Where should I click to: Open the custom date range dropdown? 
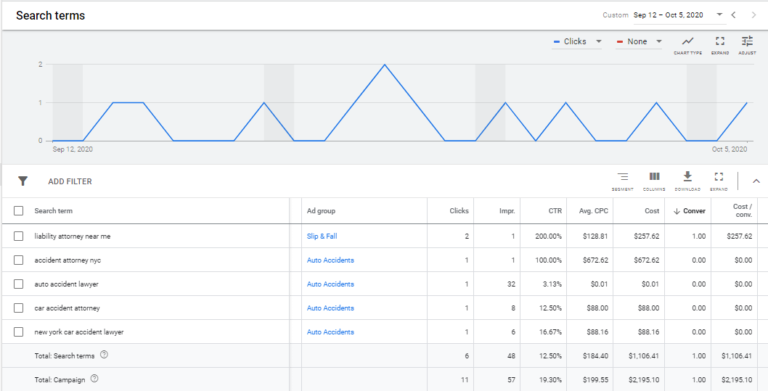pyautogui.click(x=678, y=15)
